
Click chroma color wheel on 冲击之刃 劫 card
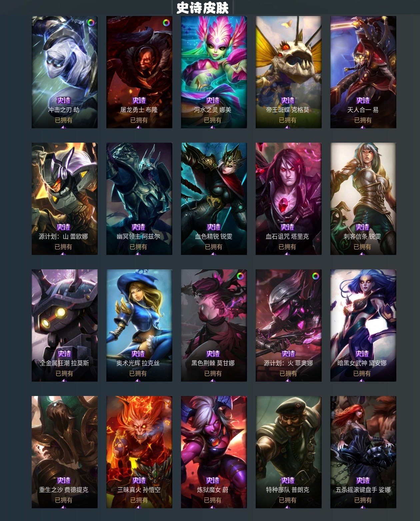coord(91,23)
